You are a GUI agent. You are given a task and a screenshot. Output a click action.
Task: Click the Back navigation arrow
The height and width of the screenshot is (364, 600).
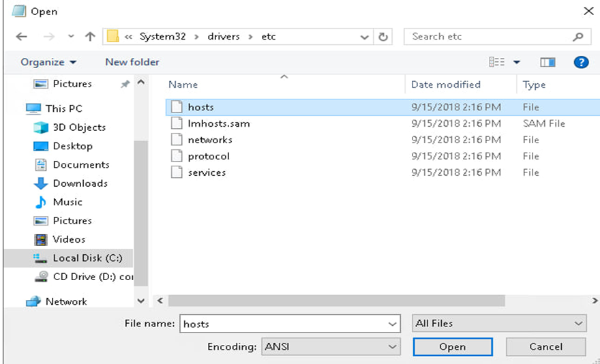[21, 37]
